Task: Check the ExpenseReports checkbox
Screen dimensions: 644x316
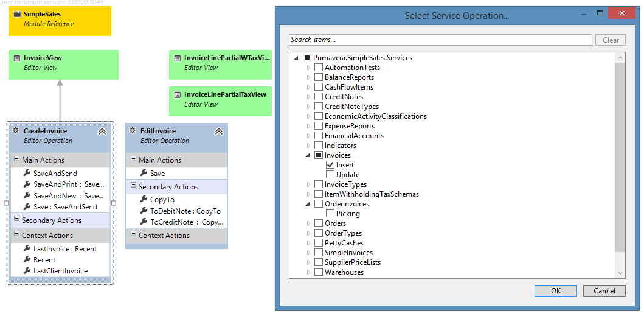Action: 318,126
